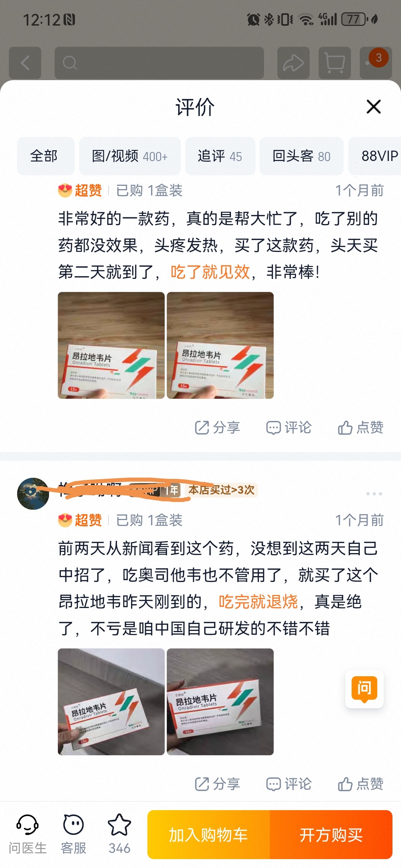Select the 回头客 80 tab
Viewport: 401px width, 868px height.
pyautogui.click(x=301, y=156)
